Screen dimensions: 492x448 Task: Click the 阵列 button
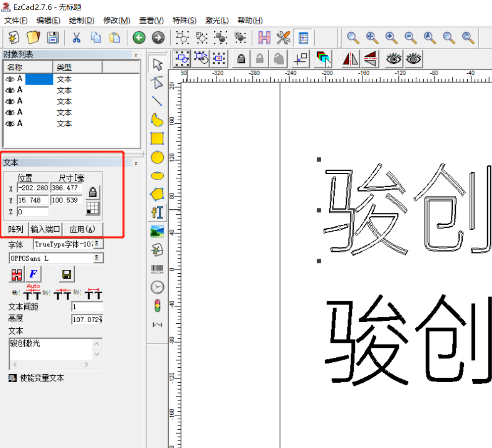pyautogui.click(x=16, y=229)
